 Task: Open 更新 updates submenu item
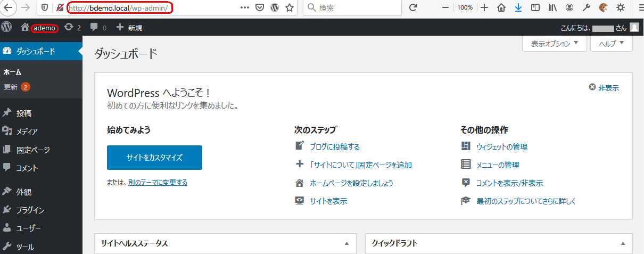click(x=16, y=87)
